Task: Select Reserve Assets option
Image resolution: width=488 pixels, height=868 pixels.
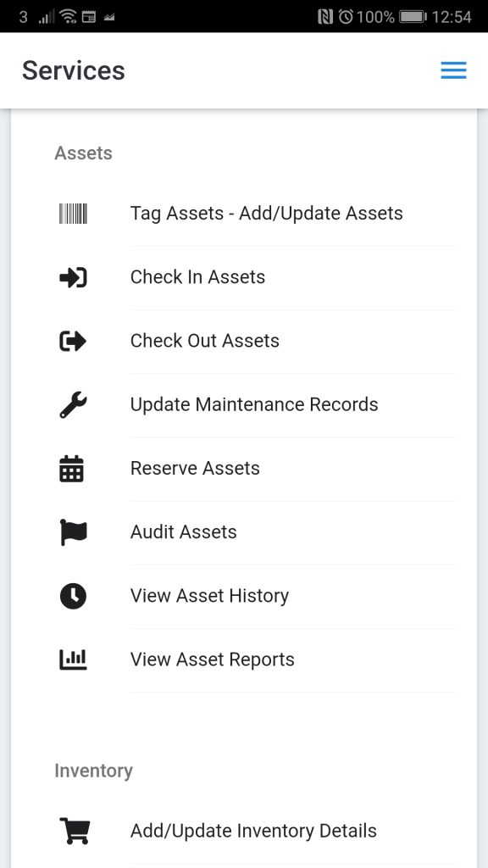Action: pyautogui.click(x=195, y=468)
